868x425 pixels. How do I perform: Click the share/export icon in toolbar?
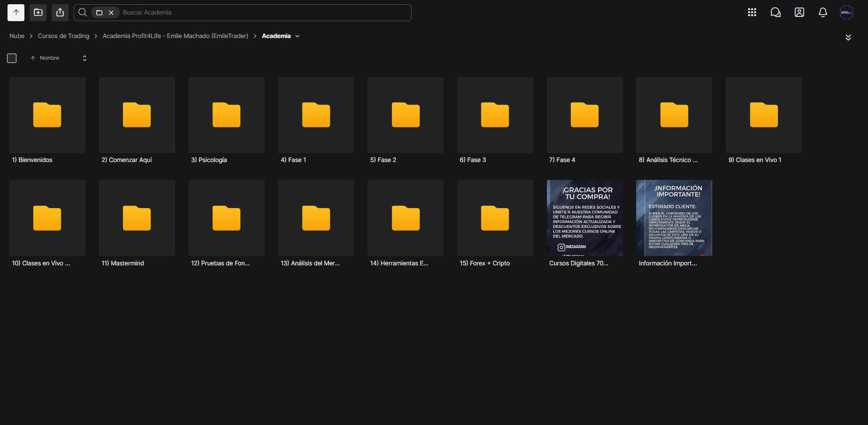pyautogui.click(x=60, y=13)
